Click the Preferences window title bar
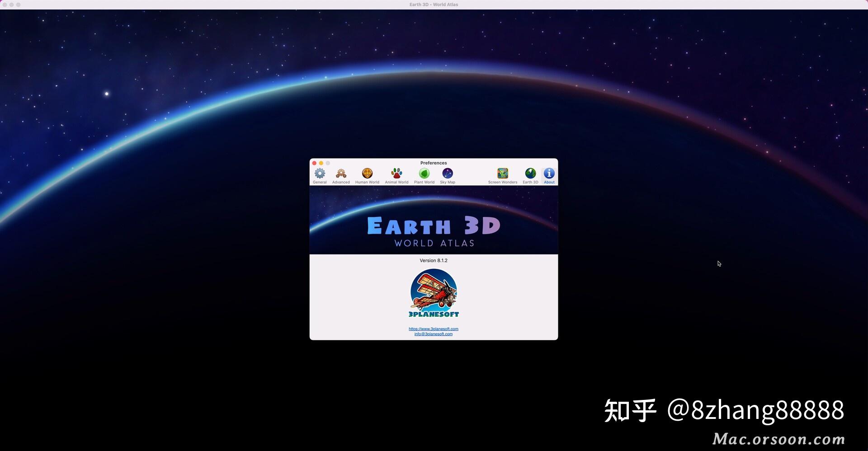The width and height of the screenshot is (868, 451). pos(433,163)
